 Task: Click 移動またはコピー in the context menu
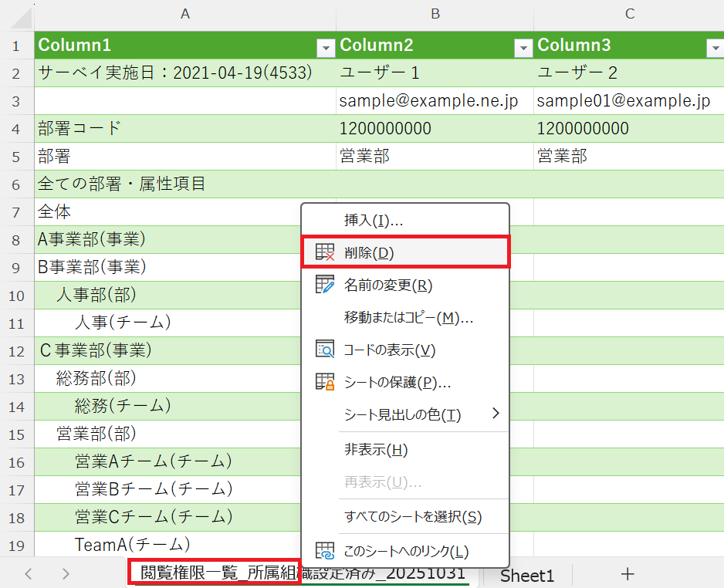click(409, 316)
